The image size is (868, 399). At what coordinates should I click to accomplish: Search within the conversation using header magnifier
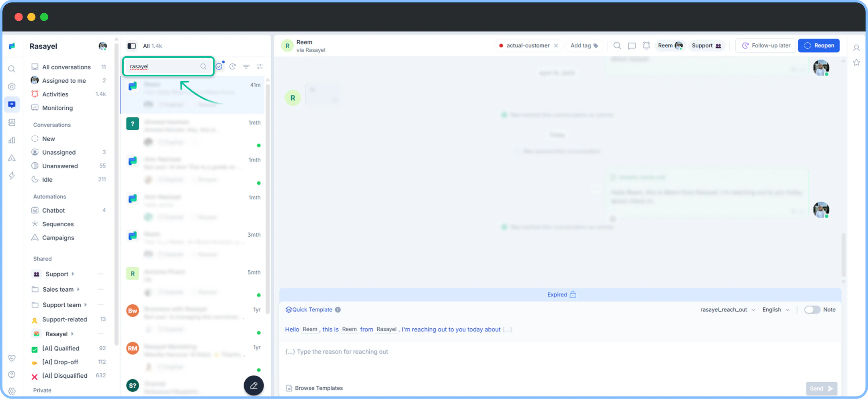click(617, 45)
